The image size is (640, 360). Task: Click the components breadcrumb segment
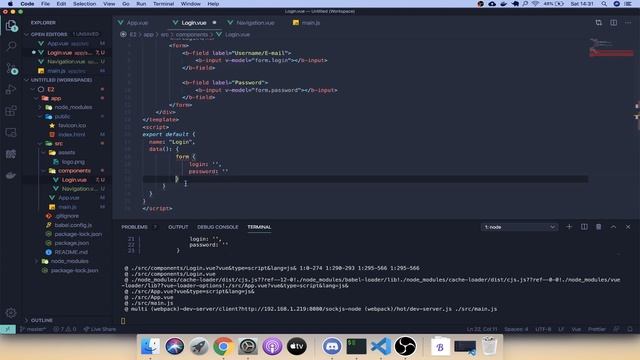[x=191, y=35]
